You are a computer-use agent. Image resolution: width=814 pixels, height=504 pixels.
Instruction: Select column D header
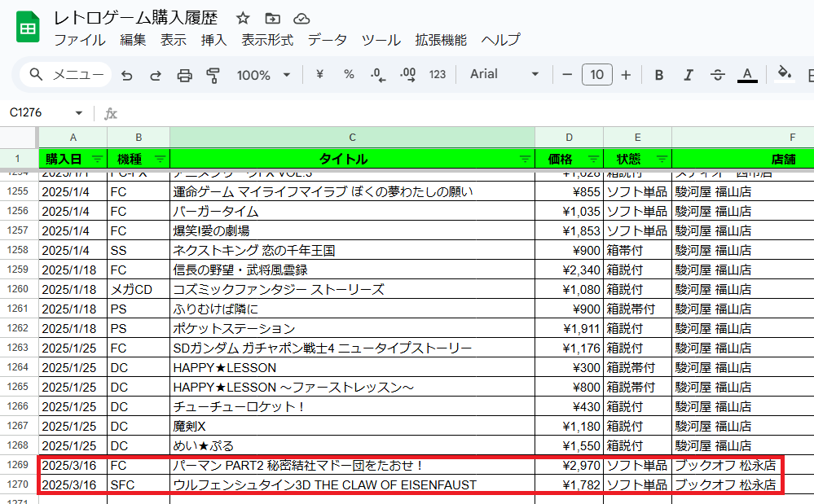pos(569,138)
